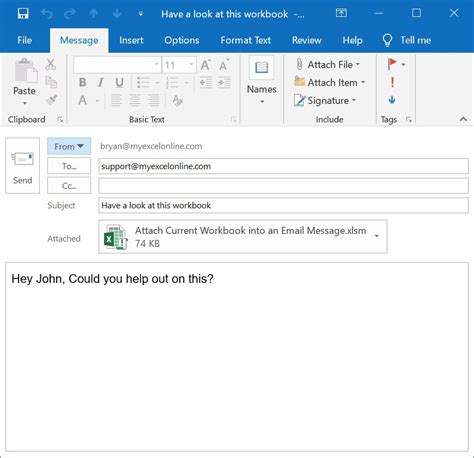The height and width of the screenshot is (458, 474).
Task: Expand bullet list style arrow
Action: pyautogui.click(x=158, y=83)
